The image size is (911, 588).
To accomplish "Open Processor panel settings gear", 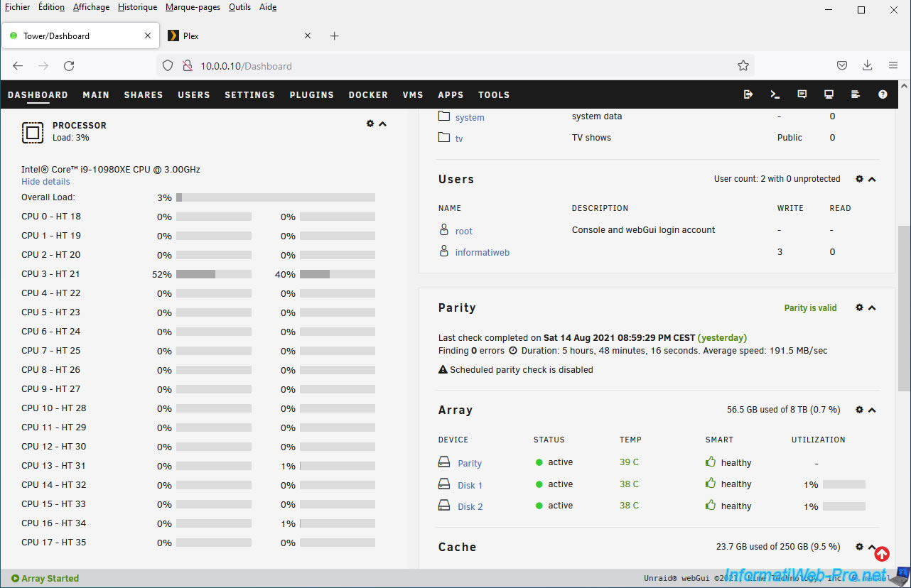I will tap(370, 124).
